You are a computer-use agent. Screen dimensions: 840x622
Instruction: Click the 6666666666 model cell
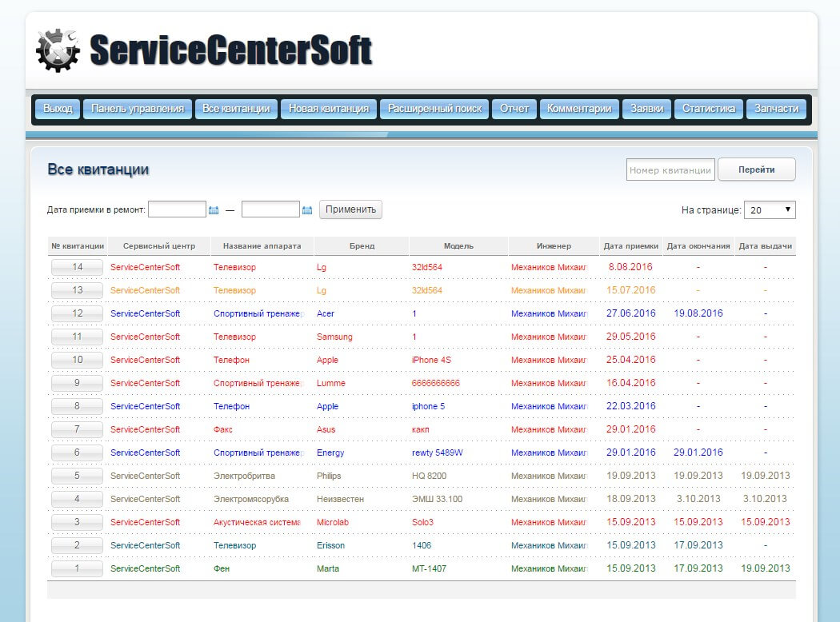(435, 383)
